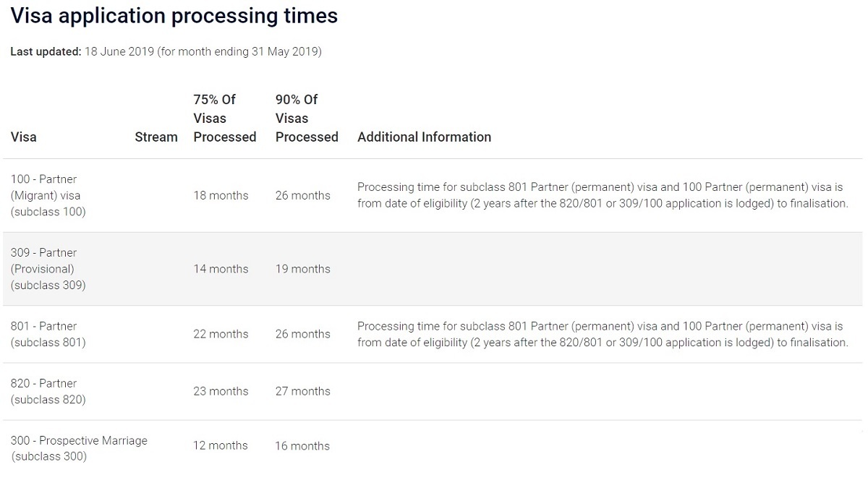Click the 12 months cell for subclass 300
868x480 pixels.
(220, 445)
